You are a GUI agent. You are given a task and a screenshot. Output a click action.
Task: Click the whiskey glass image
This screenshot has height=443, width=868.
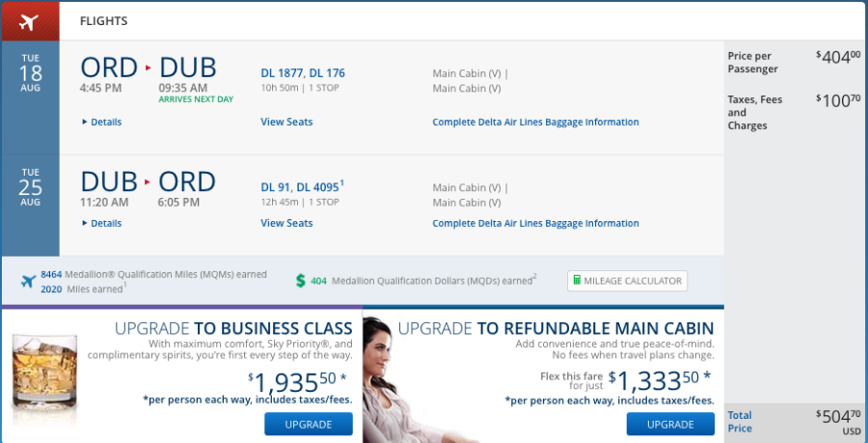click(44, 374)
